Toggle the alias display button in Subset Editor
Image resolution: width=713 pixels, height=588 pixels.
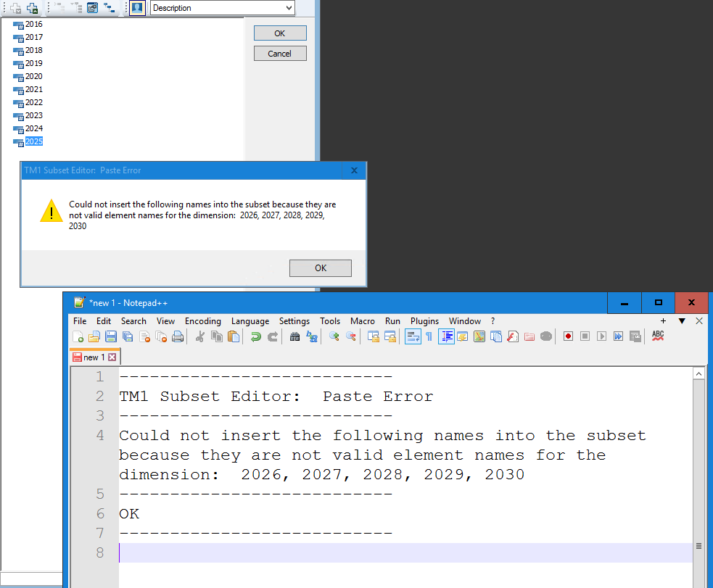(137, 8)
